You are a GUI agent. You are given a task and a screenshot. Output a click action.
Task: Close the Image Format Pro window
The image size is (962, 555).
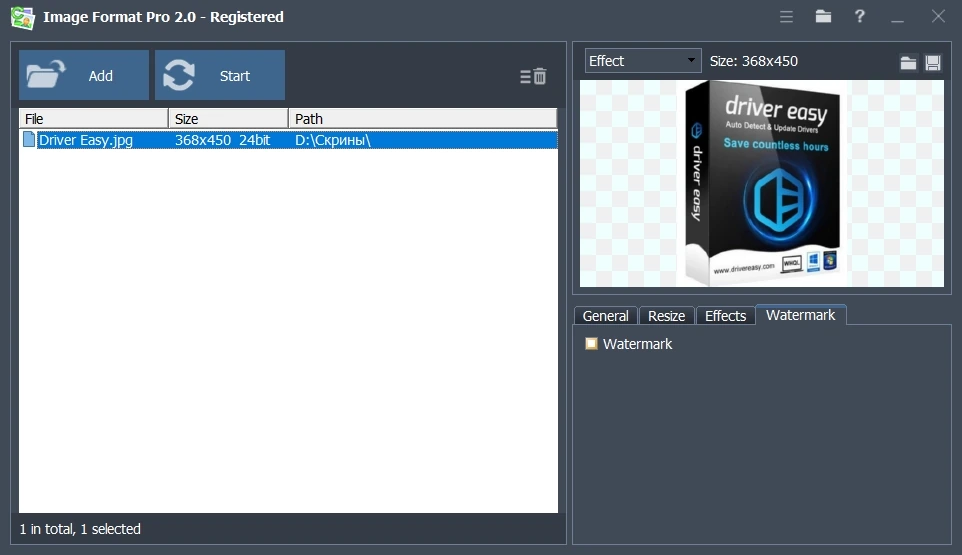click(938, 17)
